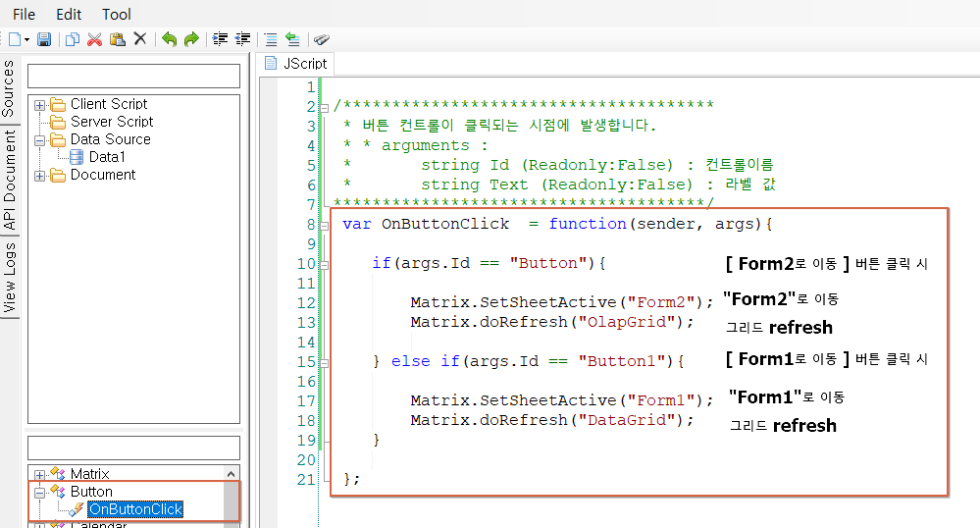Open the API Document side tab
The height and width of the screenshot is (528, 980).
[9, 180]
